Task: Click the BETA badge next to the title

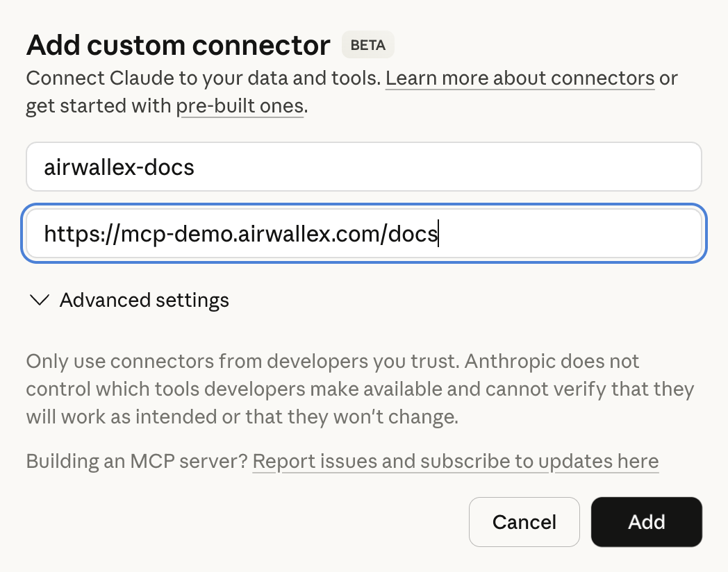Action: click(x=367, y=44)
